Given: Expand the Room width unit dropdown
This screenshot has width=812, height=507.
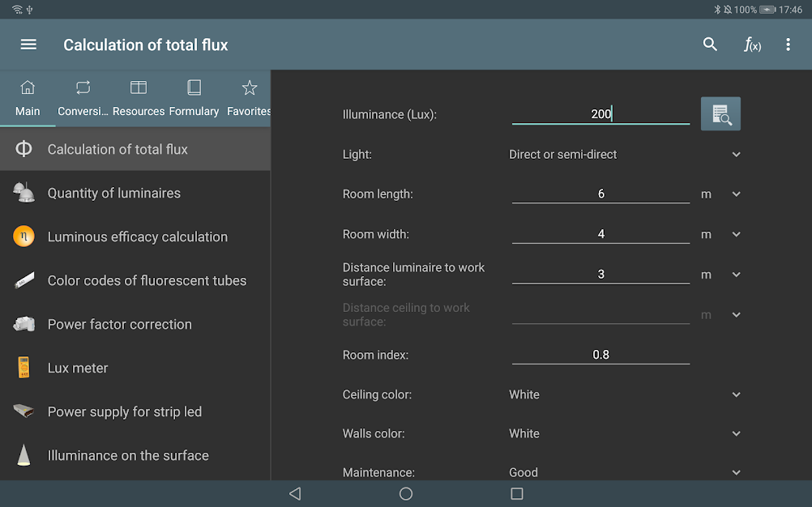Looking at the screenshot, I should [x=736, y=234].
